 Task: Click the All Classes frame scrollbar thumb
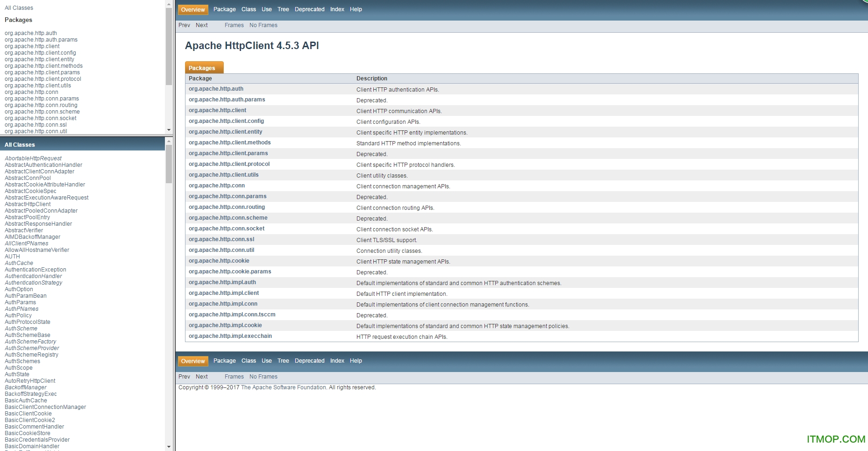(169, 164)
